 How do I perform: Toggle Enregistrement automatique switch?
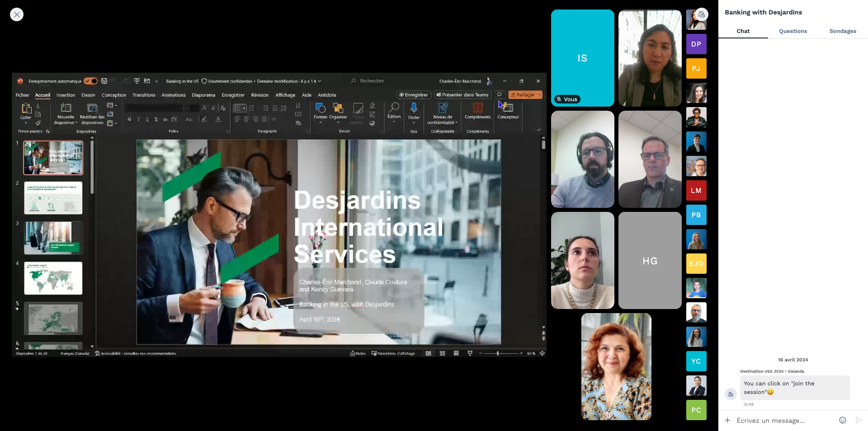pos(90,81)
